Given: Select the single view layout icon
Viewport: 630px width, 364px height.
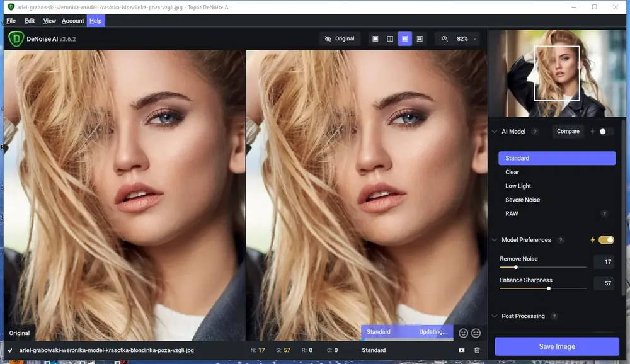Looking at the screenshot, I should click(375, 39).
